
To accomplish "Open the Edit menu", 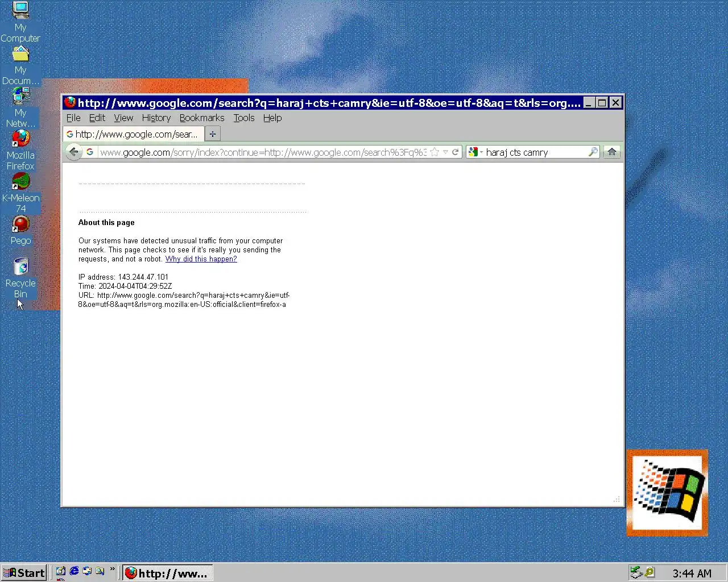I will [97, 118].
